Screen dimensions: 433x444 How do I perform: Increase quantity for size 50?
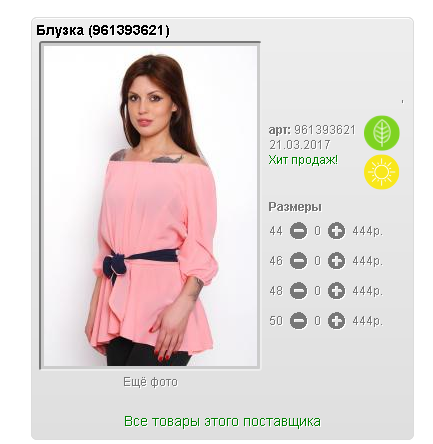click(x=336, y=321)
